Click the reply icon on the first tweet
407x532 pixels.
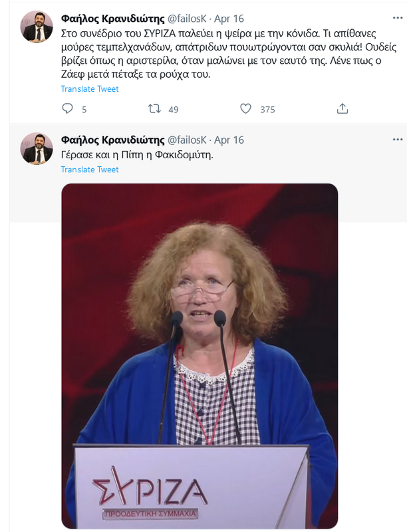click(x=67, y=109)
